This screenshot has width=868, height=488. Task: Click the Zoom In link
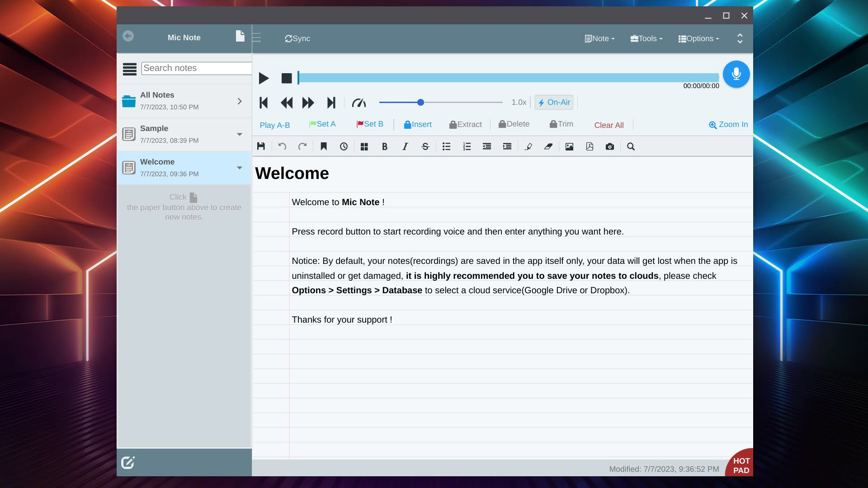728,125
